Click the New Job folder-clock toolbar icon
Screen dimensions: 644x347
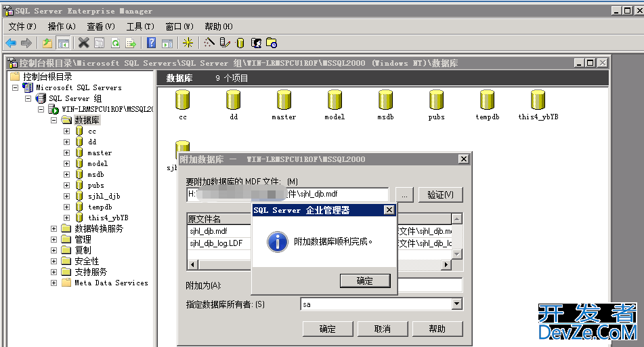[x=272, y=43]
